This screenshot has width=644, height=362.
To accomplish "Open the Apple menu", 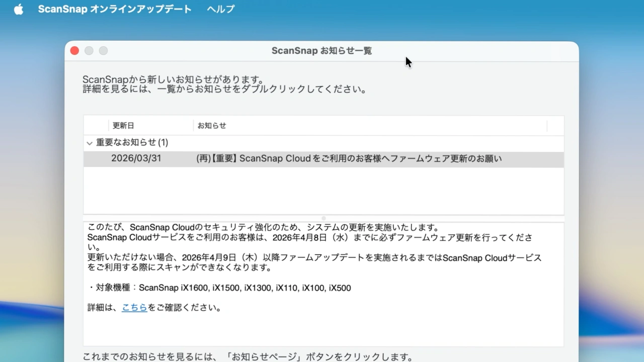I will click(18, 9).
